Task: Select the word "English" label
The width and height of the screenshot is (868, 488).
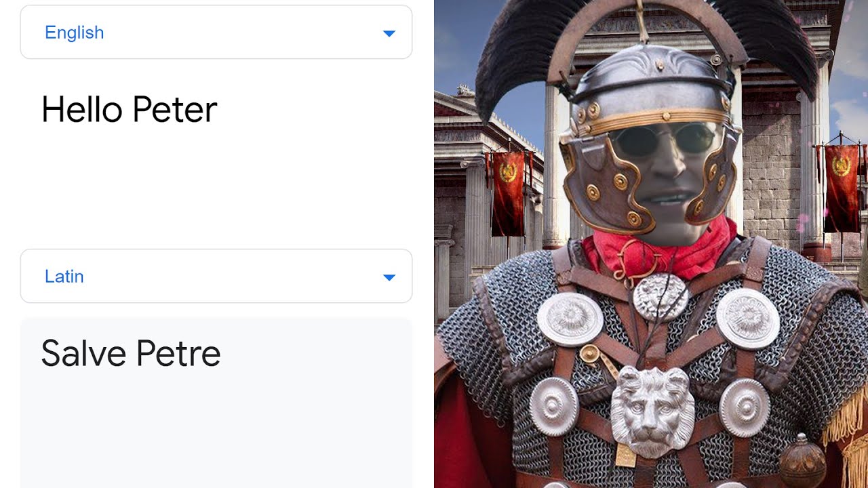Action: click(x=74, y=33)
